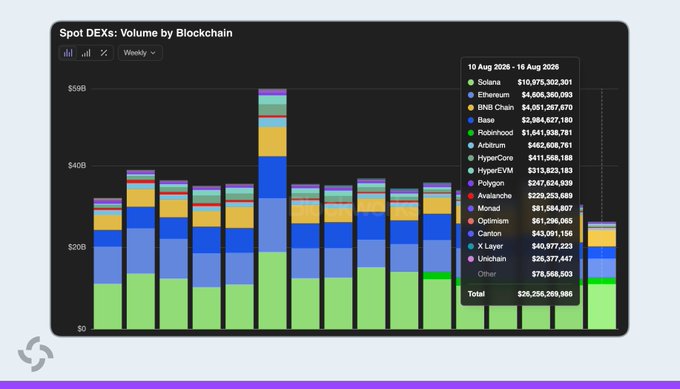Click the red Avalanche legend dot

(x=471, y=196)
